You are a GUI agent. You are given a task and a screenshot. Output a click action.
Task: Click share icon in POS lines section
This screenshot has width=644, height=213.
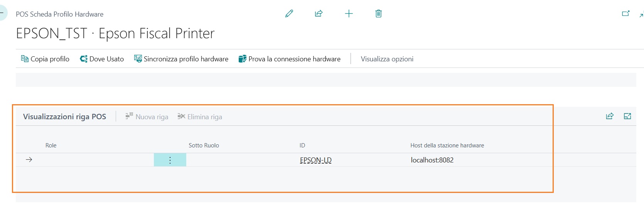point(610,116)
